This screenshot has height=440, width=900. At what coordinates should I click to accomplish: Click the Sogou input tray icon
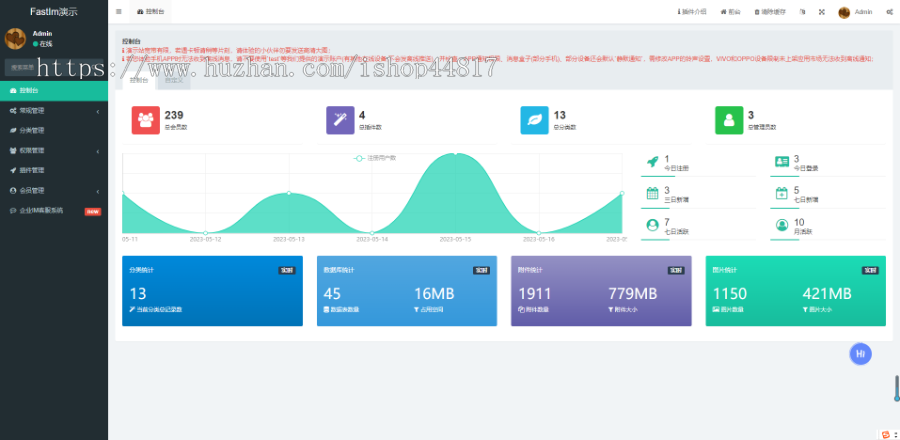[x=886, y=434]
